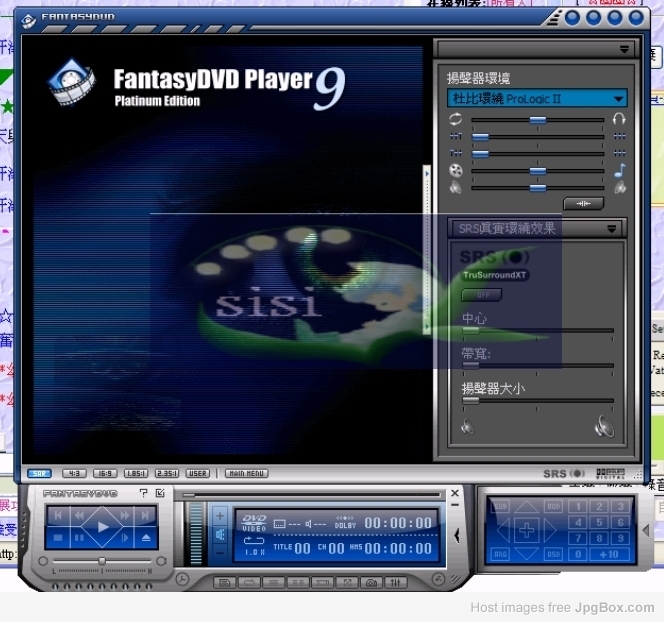
Task: Select the 1.85:1 aspect ratio
Action: [x=136, y=473]
